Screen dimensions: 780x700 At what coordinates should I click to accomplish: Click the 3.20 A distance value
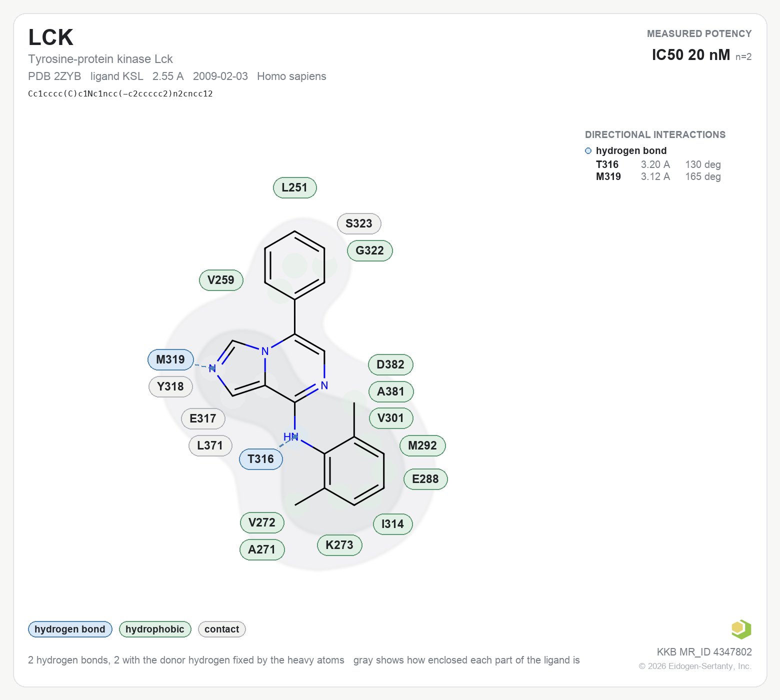[x=655, y=164]
